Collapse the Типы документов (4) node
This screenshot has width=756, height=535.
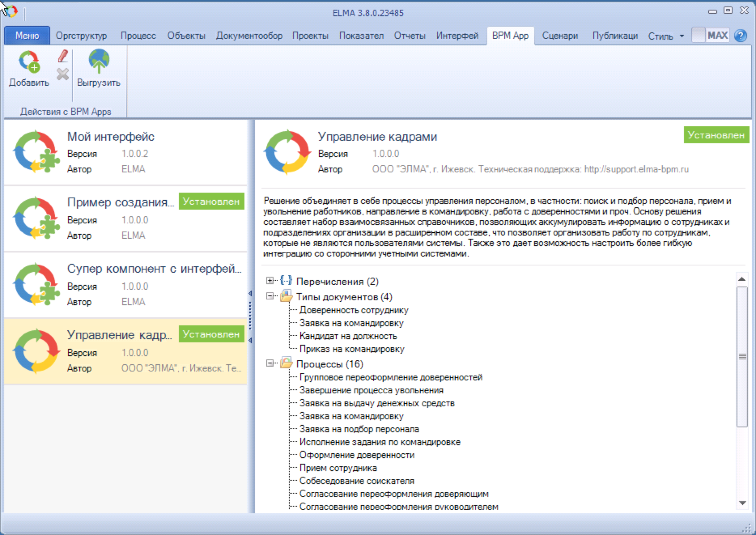point(270,296)
